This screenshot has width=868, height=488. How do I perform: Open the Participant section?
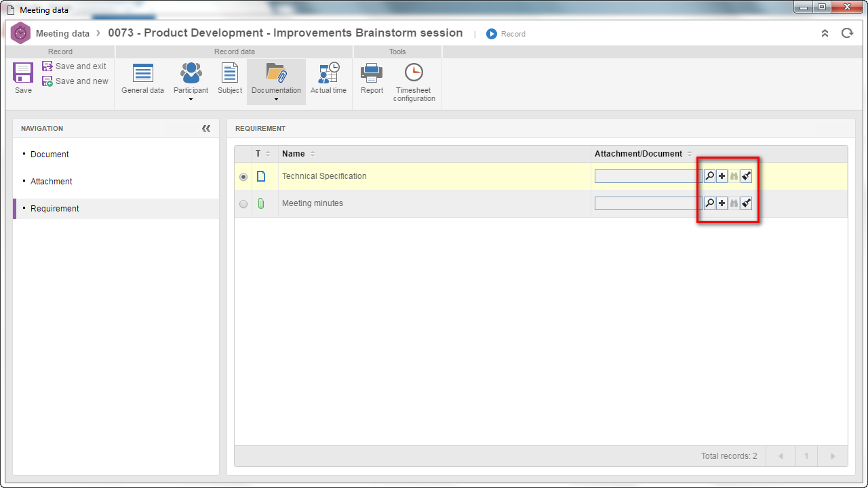[x=191, y=79]
